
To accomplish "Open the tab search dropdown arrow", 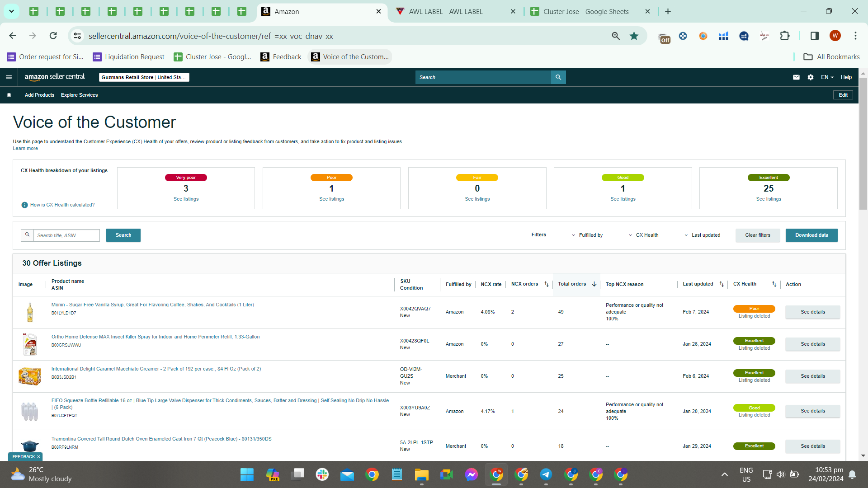I will pos(11,11).
